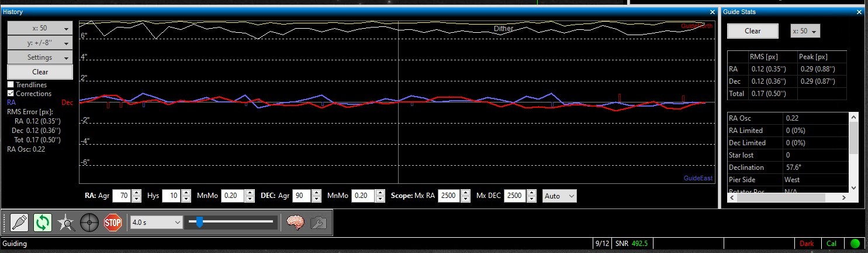Click the 'RA Osc: 0.22' text in History
868x253 pixels.
[x=27, y=149]
